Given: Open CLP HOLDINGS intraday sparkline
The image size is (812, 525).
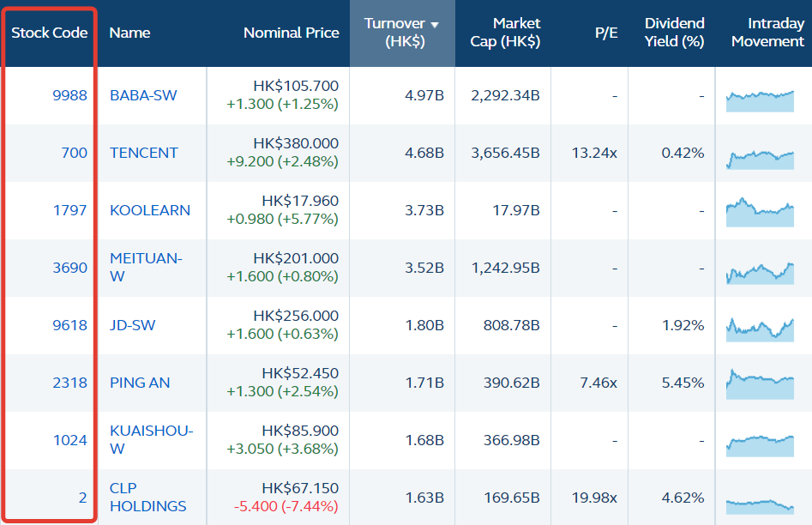Looking at the screenshot, I should [760, 504].
